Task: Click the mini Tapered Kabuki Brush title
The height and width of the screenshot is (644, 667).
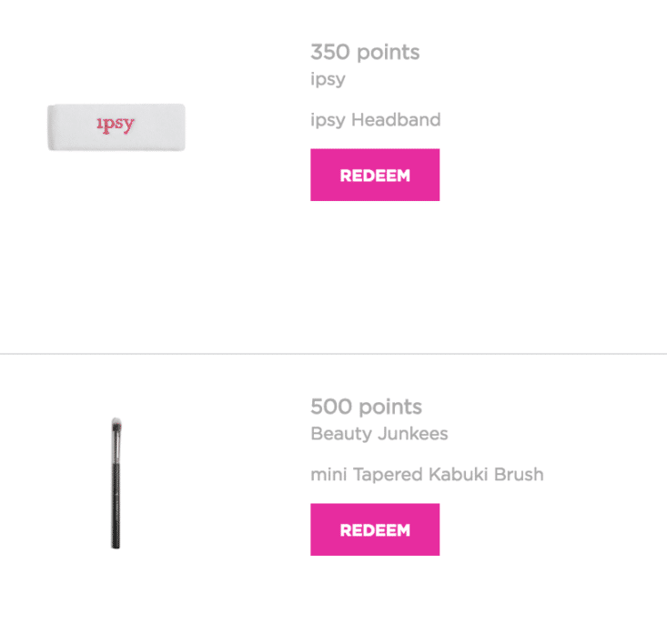Action: coord(427,475)
